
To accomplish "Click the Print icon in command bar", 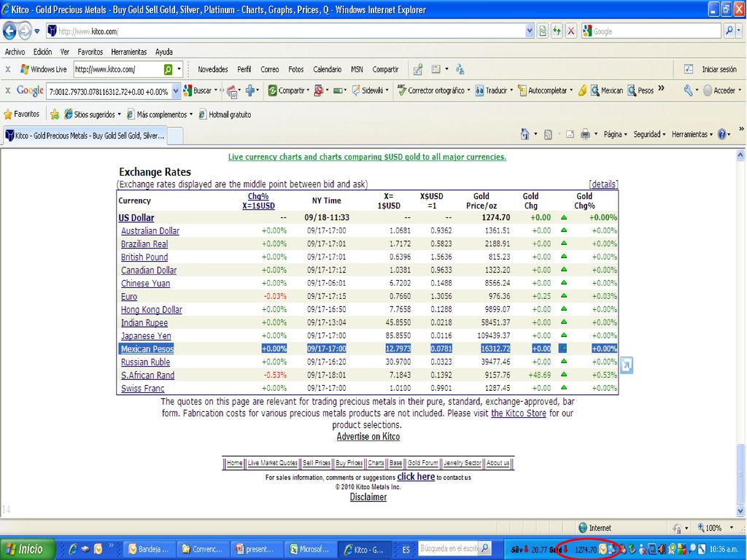I will pyautogui.click(x=586, y=135).
